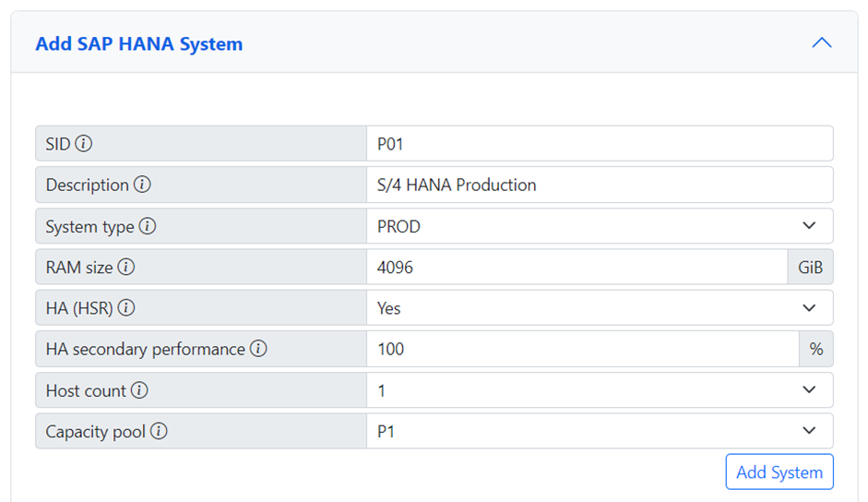The width and height of the screenshot is (868, 502).
Task: Click the Description label text
Action: pyautogui.click(x=88, y=185)
